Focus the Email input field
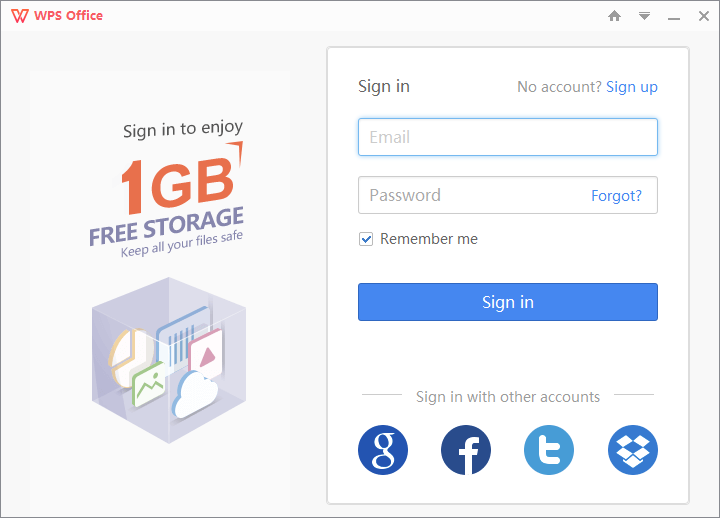The height and width of the screenshot is (518, 720). (507, 137)
